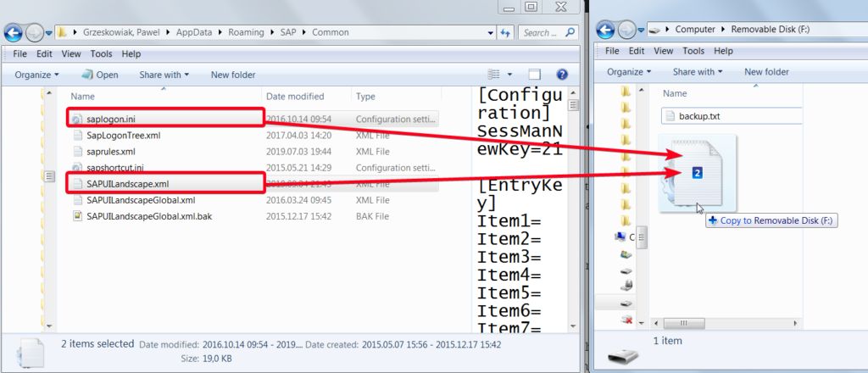Open recent pages dropdown in Removable Disk window
This screenshot has height=373, width=868.
pos(641,30)
